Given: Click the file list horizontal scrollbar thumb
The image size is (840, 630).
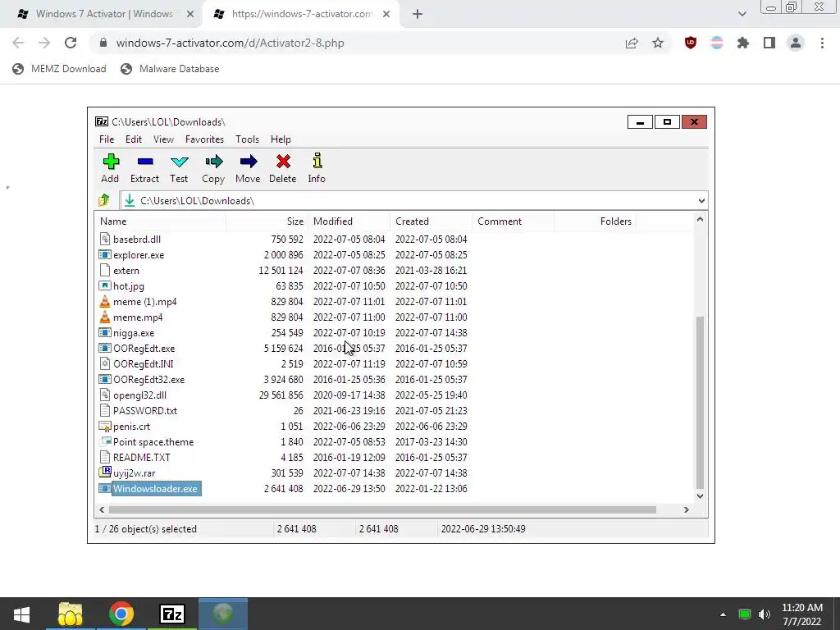Looking at the screenshot, I should click(383, 509).
